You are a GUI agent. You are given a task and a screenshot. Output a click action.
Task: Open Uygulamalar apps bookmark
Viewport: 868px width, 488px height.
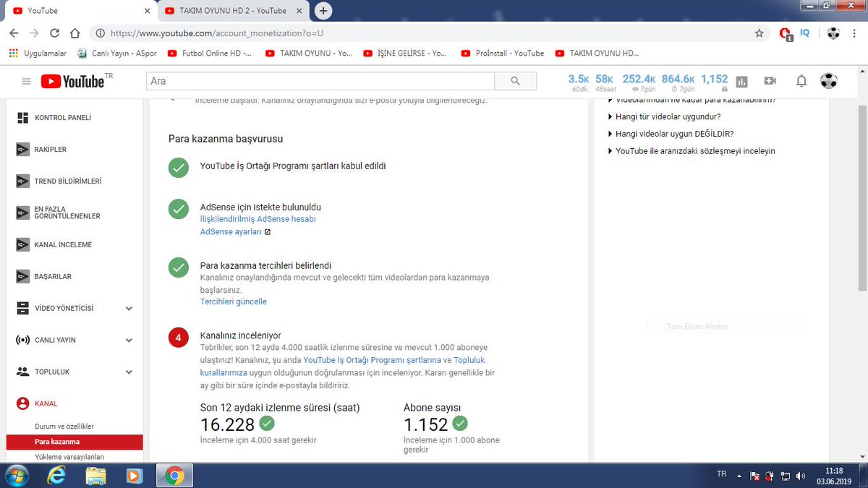pos(38,53)
